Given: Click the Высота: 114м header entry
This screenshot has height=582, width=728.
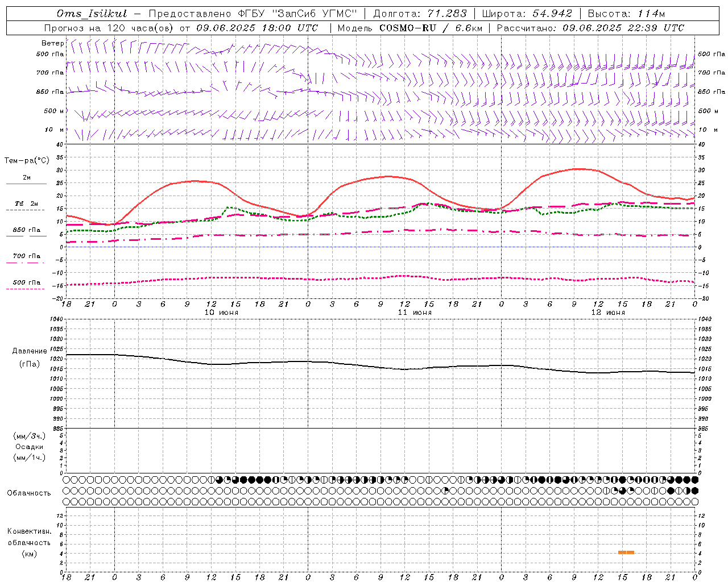Looking at the screenshot, I should pyautogui.click(x=626, y=14).
